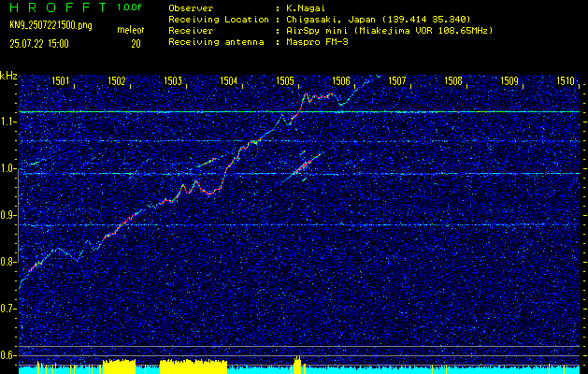Viewport: 588px width, 374px height.
Task: Click the version number 1.00f
Action: [129, 7]
